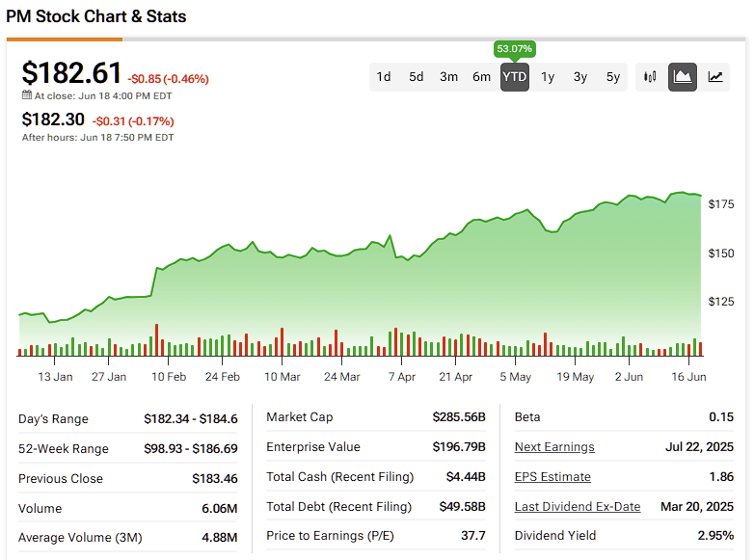Click the 53.07% YTD return badge

coord(515,49)
